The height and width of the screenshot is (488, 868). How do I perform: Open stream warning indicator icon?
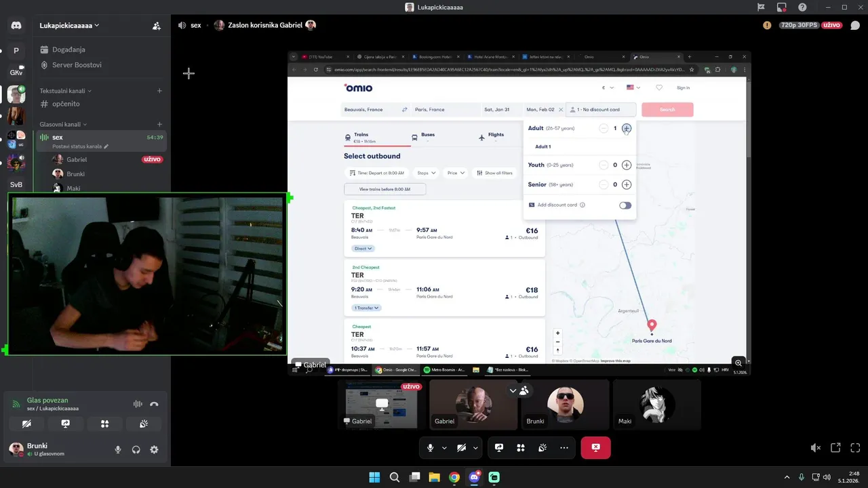(767, 25)
